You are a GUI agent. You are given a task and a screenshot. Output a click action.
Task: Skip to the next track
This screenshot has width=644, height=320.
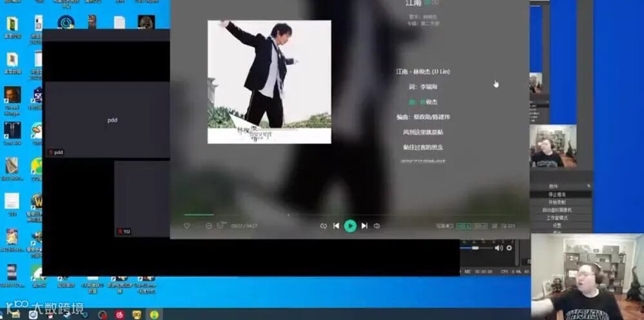click(x=364, y=226)
